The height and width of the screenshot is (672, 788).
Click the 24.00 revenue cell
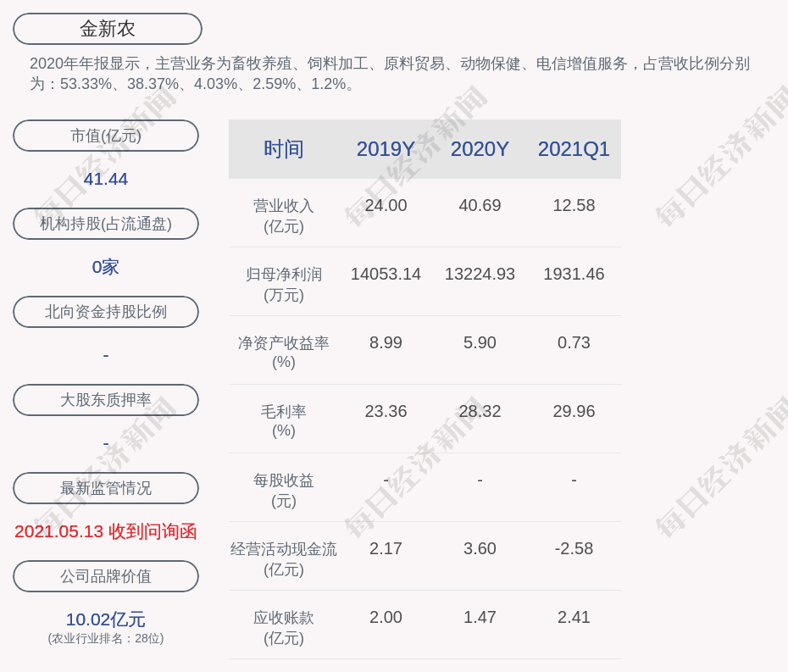tap(386, 205)
